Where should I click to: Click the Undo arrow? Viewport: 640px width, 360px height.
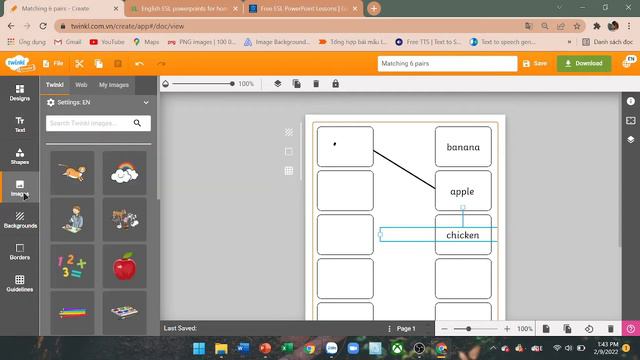click(x=139, y=64)
